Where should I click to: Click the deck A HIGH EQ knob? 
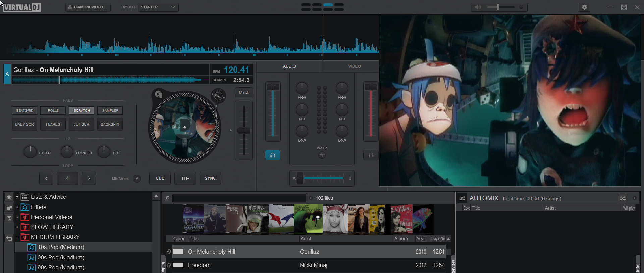302,88
